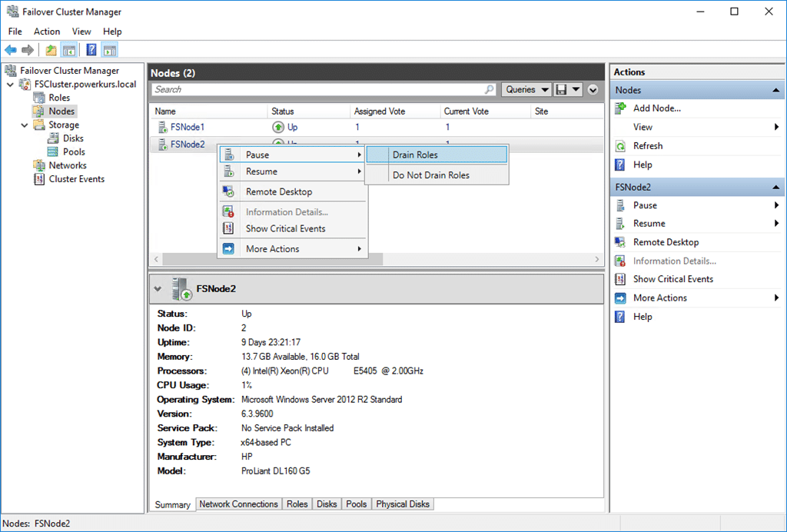Click the FSNode1 server icon in list

[x=163, y=127]
